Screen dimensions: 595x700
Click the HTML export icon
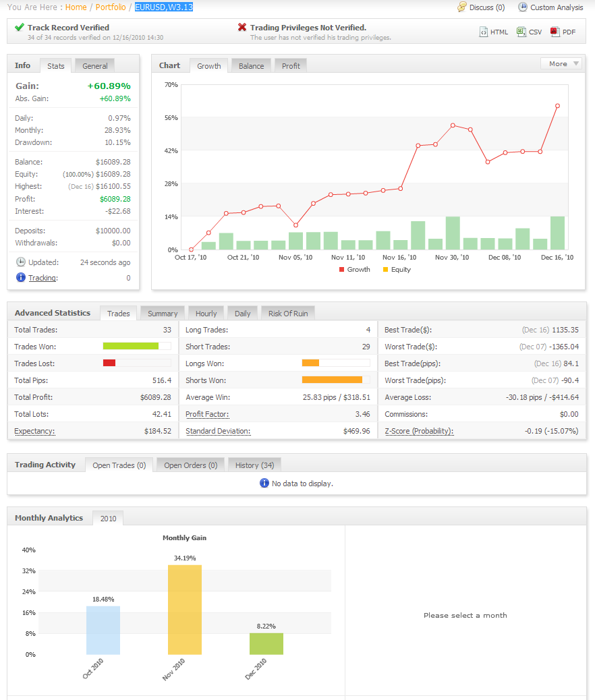pyautogui.click(x=483, y=32)
